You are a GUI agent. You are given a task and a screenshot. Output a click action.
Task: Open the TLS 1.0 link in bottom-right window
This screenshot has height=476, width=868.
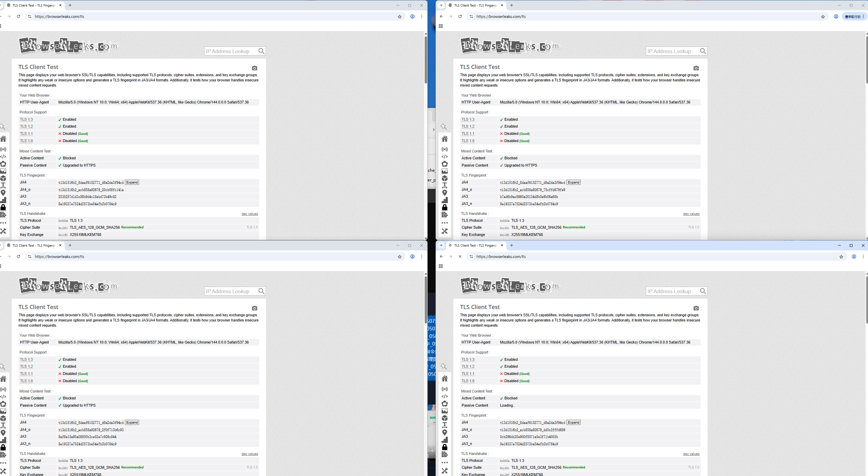[468, 381]
